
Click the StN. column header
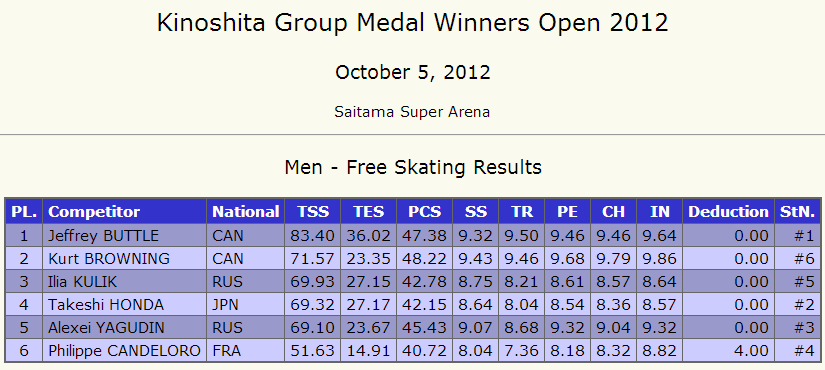click(x=797, y=212)
